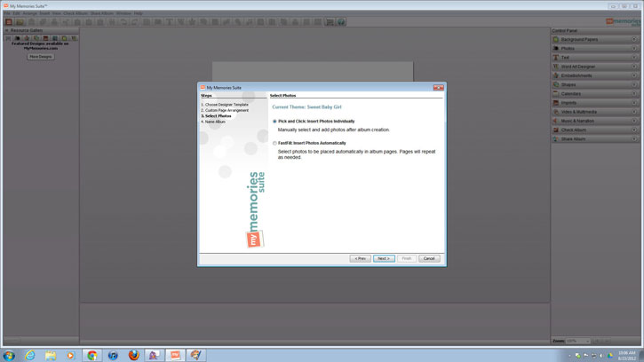This screenshot has height=362, width=644.
Task: Click the taskbar clock
Action: [627, 356]
